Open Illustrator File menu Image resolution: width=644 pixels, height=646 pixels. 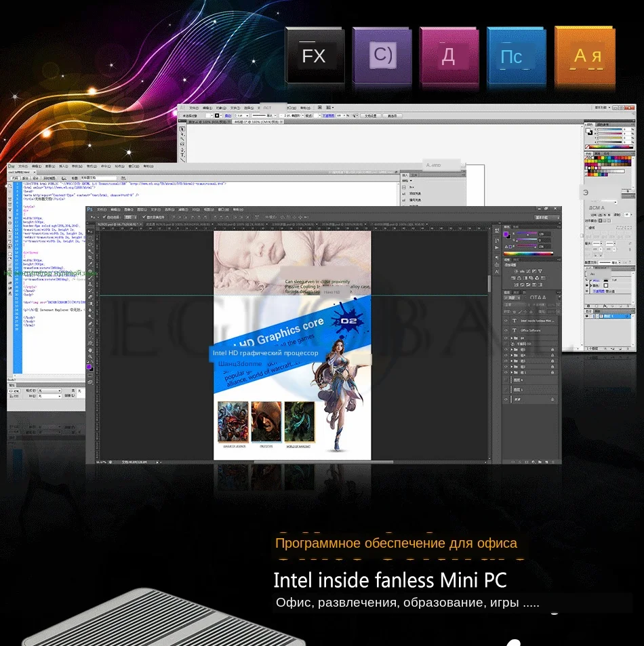click(194, 108)
